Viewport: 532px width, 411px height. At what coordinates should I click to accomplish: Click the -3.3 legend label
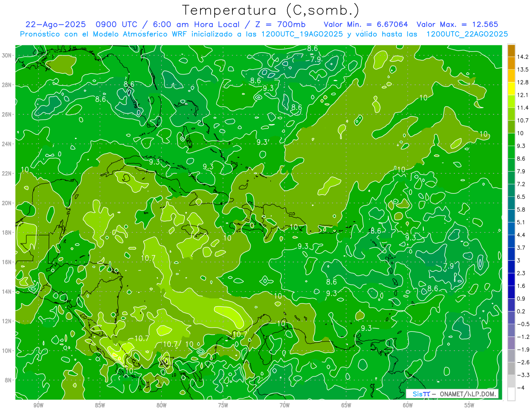(523, 375)
